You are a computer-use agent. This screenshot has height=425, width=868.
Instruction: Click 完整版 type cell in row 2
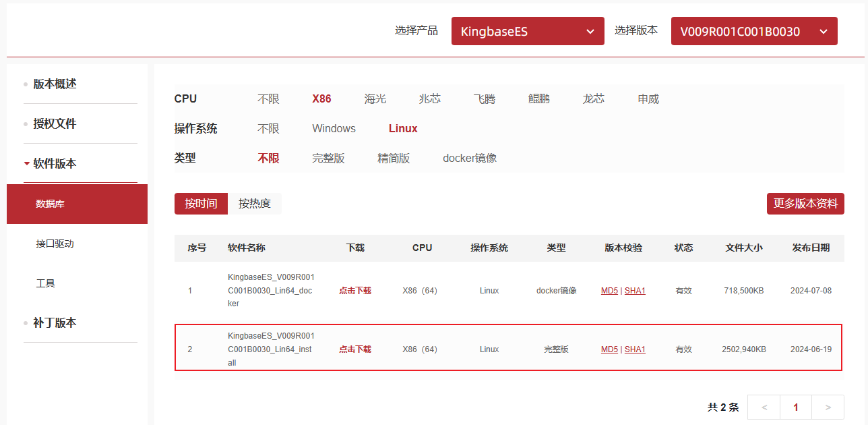pos(556,349)
